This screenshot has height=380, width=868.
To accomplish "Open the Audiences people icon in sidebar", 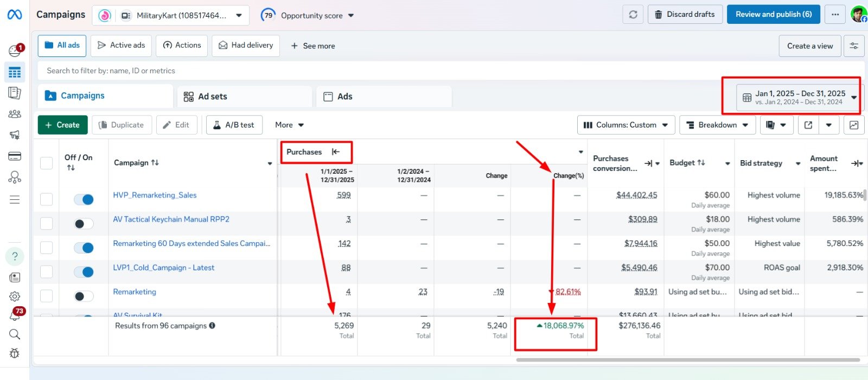I will tap(15, 114).
